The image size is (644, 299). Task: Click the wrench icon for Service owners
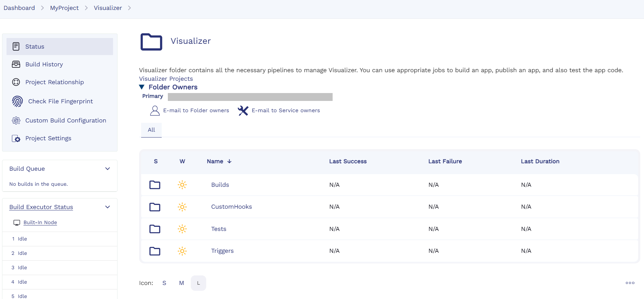pyautogui.click(x=243, y=110)
